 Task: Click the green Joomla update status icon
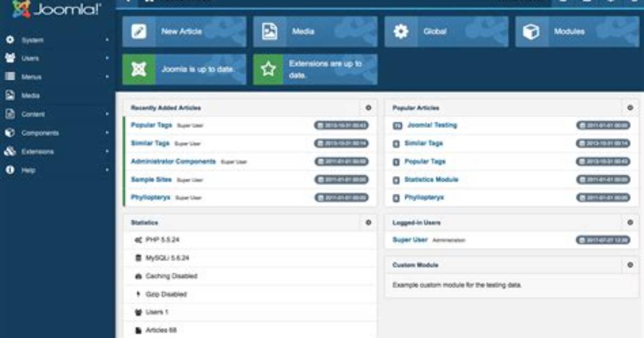coord(139,69)
